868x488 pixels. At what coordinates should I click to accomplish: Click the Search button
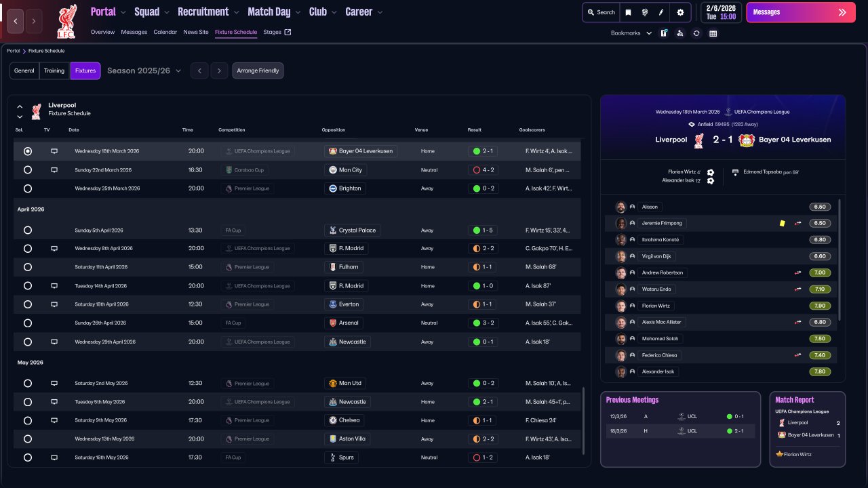pos(601,12)
